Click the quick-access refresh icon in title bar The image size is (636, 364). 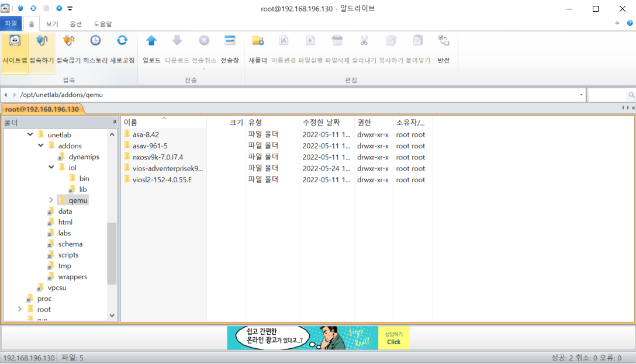tap(33, 8)
